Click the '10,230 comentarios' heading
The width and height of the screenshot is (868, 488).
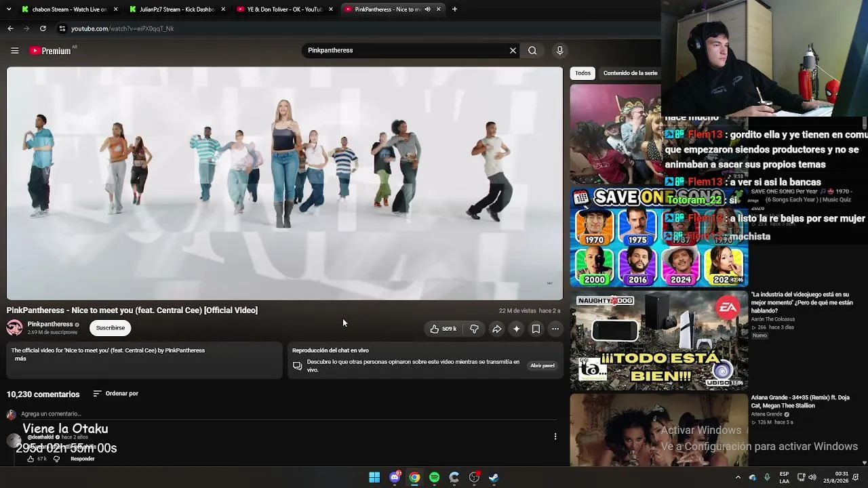(43, 394)
